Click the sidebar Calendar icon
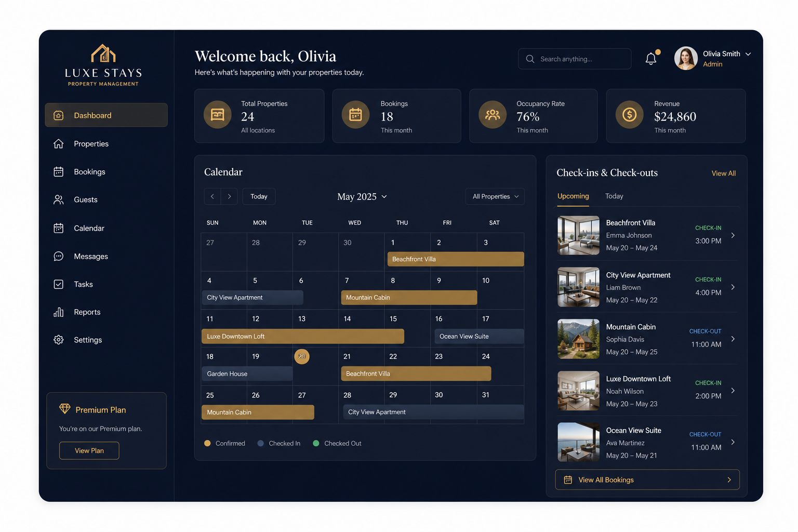798x532 pixels. click(x=59, y=228)
